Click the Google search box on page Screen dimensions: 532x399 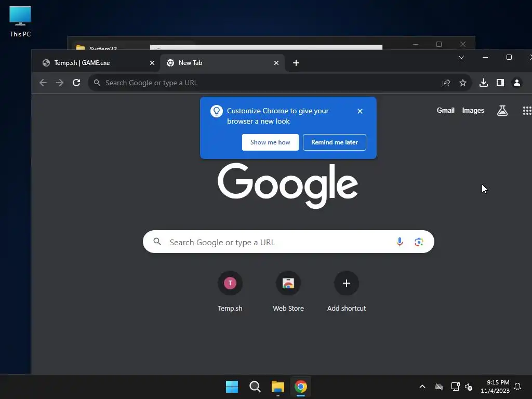click(288, 242)
